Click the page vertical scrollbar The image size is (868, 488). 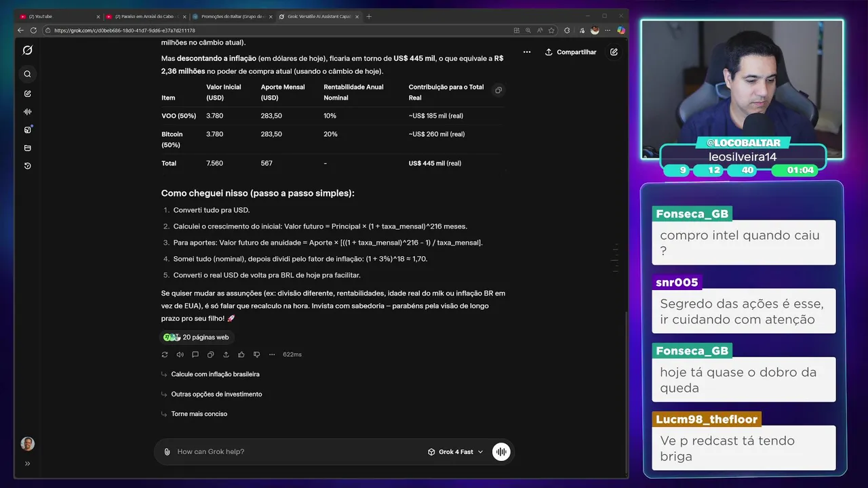pos(625,392)
